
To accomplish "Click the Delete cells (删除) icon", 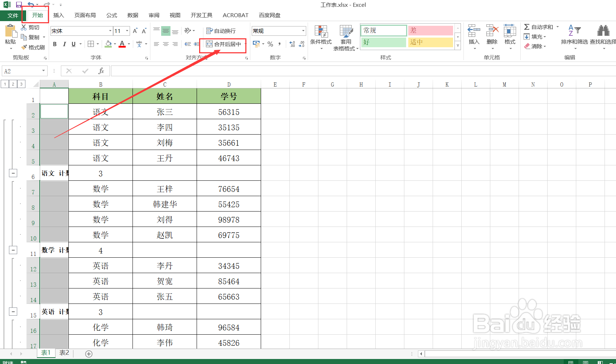I will point(492,31).
